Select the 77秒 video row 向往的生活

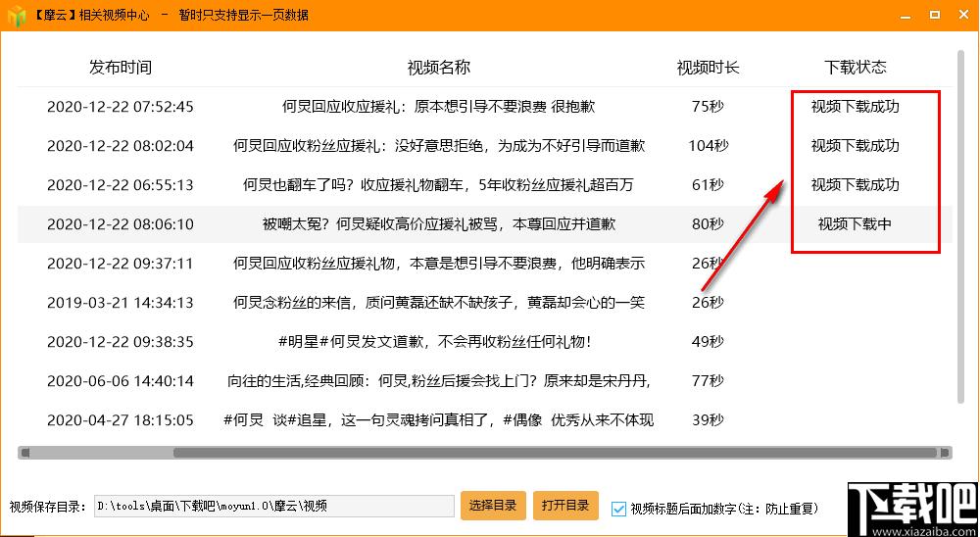pyautogui.click(x=439, y=381)
